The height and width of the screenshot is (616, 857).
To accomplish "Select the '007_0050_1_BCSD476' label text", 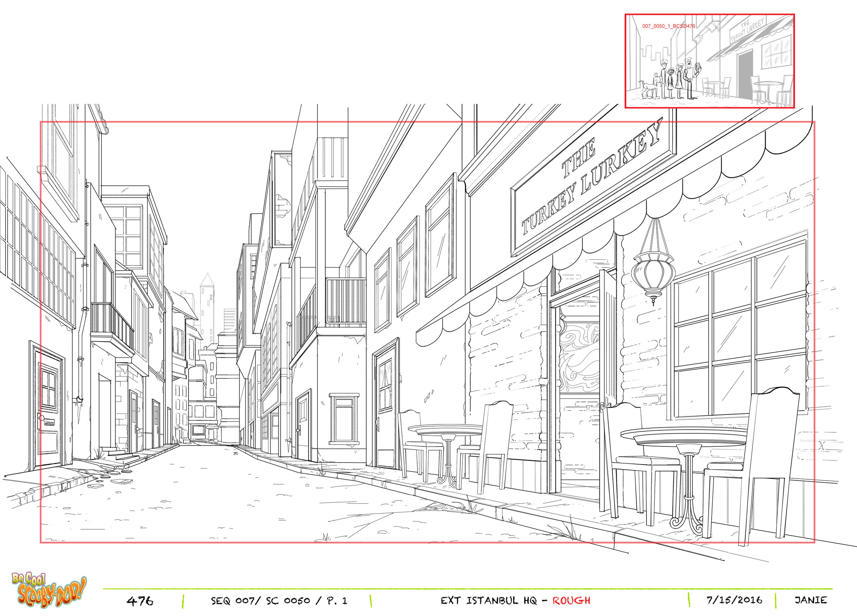I will [x=668, y=26].
